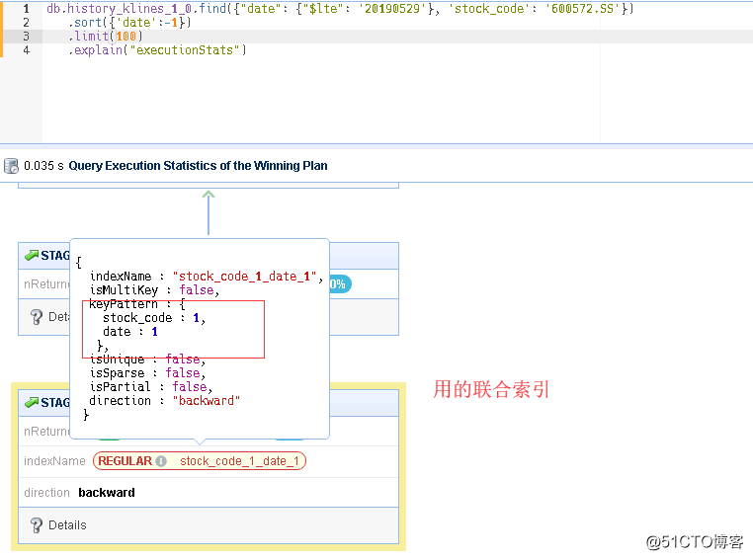Viewport: 753px width, 560px height.
Task: Click the info icon next to REGULAR
Action: point(161,461)
